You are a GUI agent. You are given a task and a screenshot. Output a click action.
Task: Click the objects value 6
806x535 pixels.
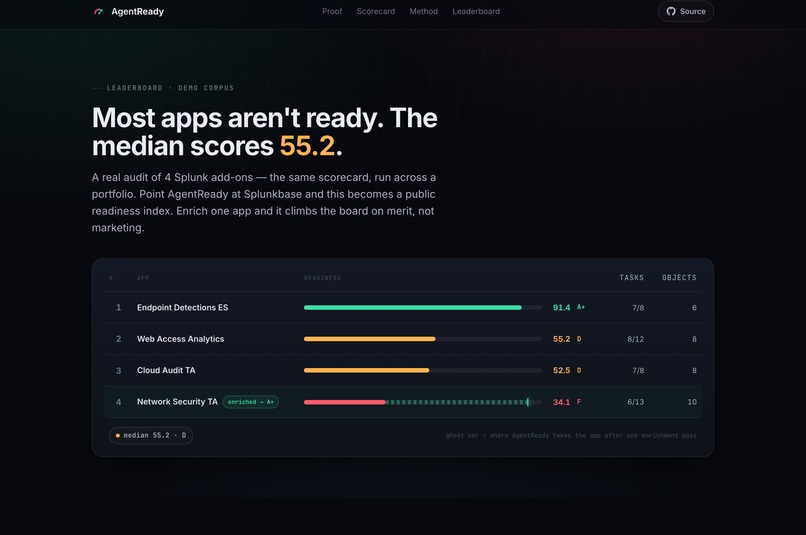[694, 308]
